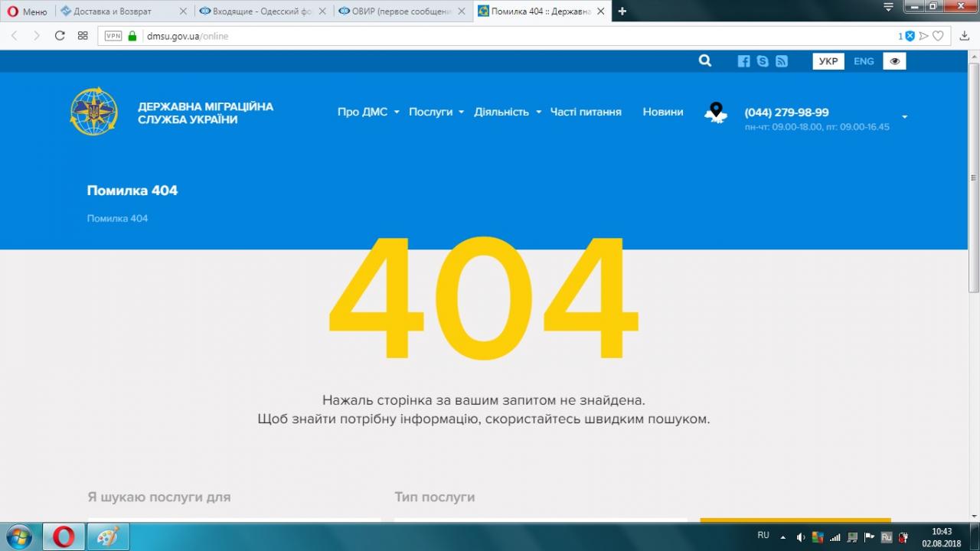Expand the Послуги dropdown menu
This screenshot has width=980, height=551.
[x=436, y=112]
